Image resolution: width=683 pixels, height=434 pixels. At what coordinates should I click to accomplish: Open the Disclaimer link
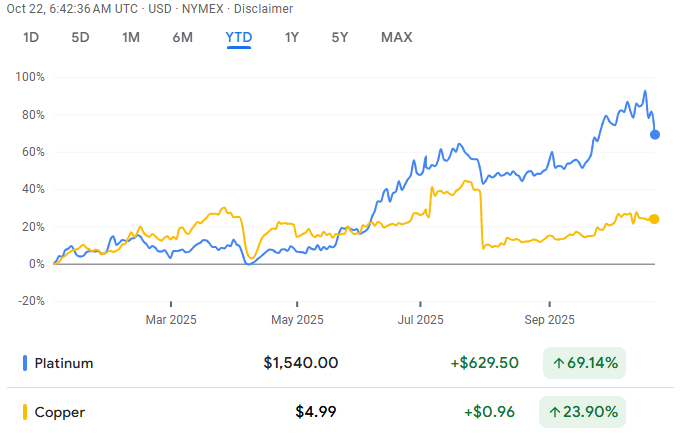click(264, 9)
